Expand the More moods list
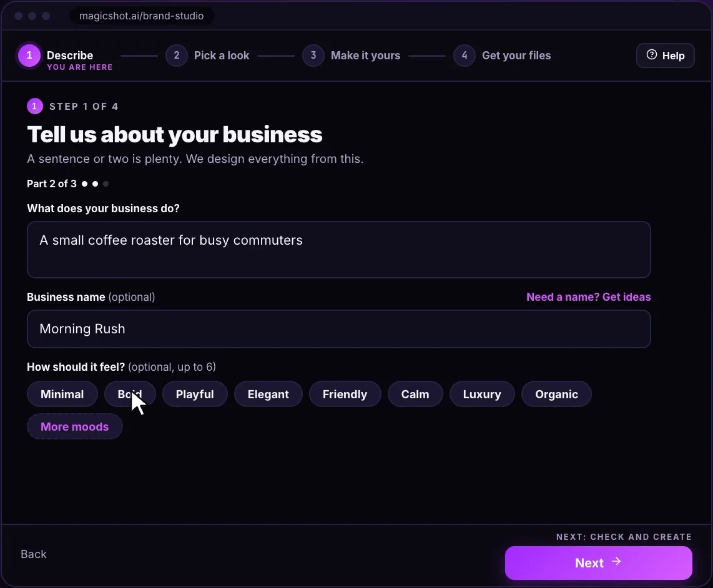 pyautogui.click(x=74, y=426)
